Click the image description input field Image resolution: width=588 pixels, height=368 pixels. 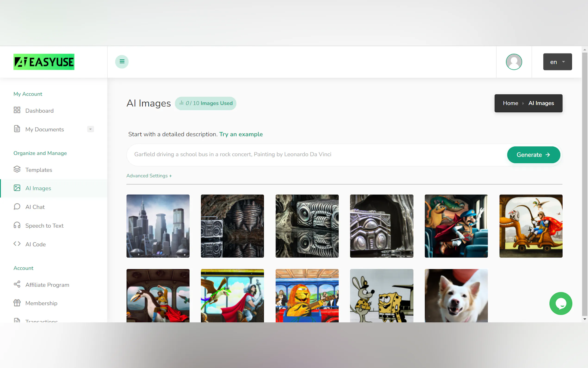316,155
